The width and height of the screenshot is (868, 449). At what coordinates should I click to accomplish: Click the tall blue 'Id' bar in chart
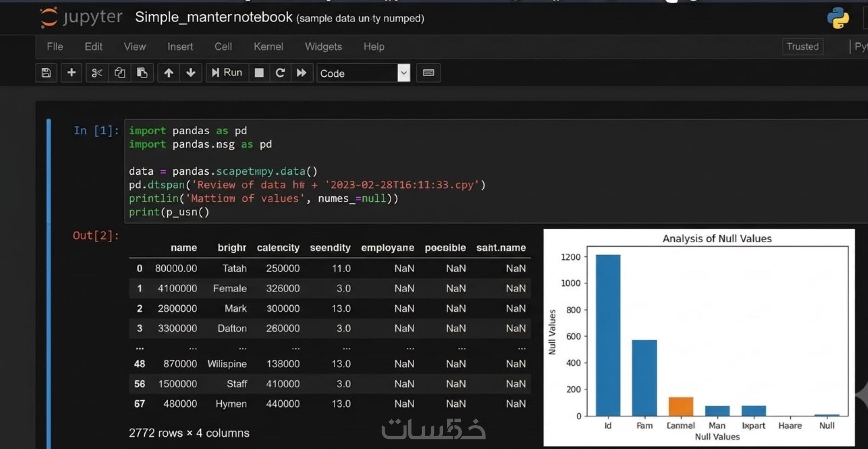(608, 335)
